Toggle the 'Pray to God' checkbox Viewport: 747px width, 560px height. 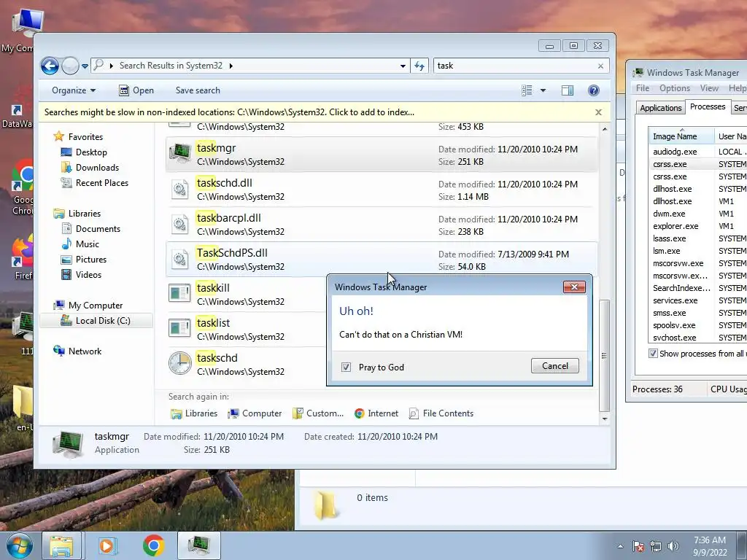coord(347,367)
